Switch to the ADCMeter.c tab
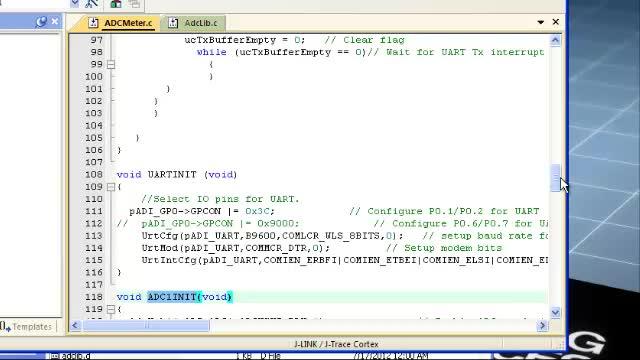This screenshot has height=360, width=640. [x=122, y=23]
